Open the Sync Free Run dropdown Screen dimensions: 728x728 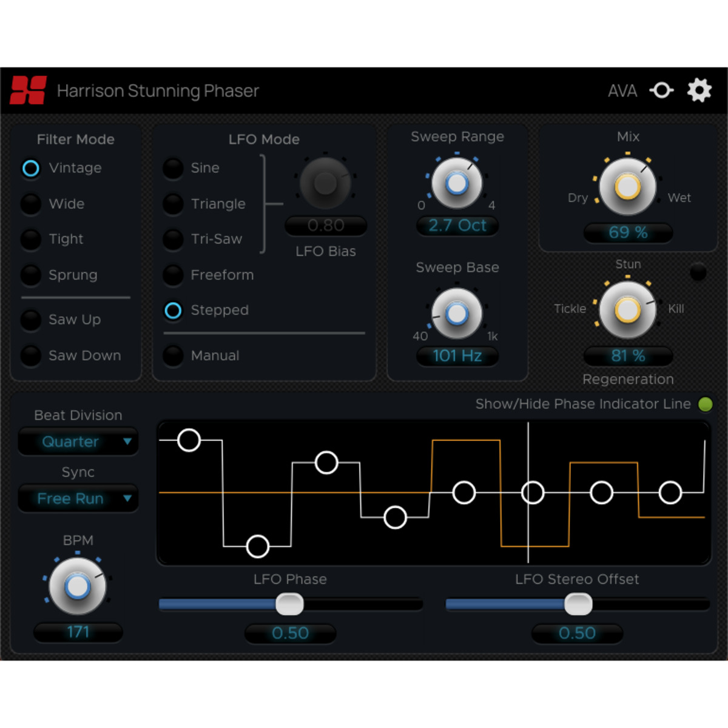point(78,499)
